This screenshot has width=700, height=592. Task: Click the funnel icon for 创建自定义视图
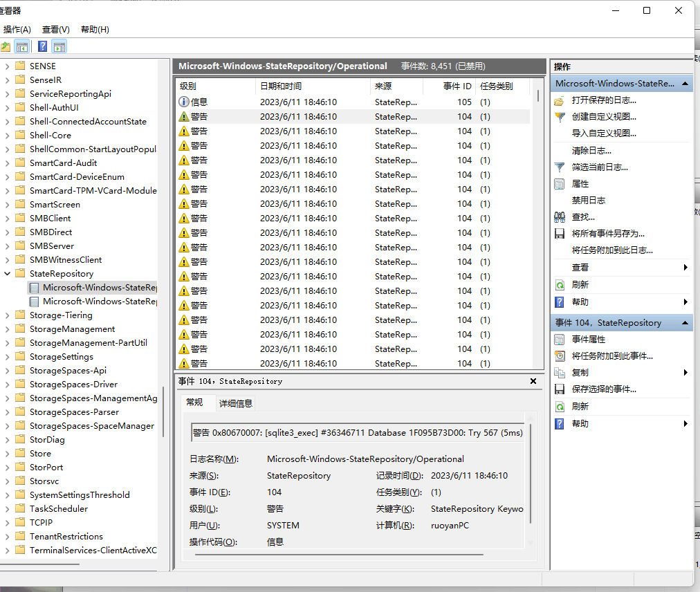(x=560, y=117)
